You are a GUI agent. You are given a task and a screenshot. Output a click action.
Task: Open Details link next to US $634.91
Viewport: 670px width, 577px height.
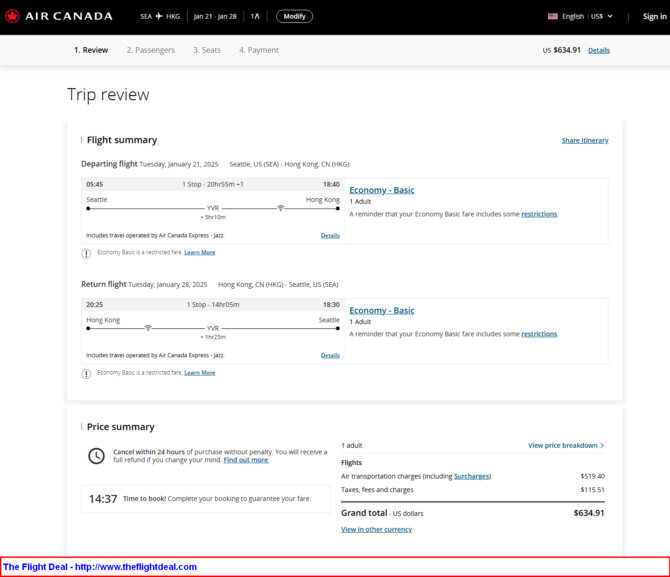click(599, 50)
